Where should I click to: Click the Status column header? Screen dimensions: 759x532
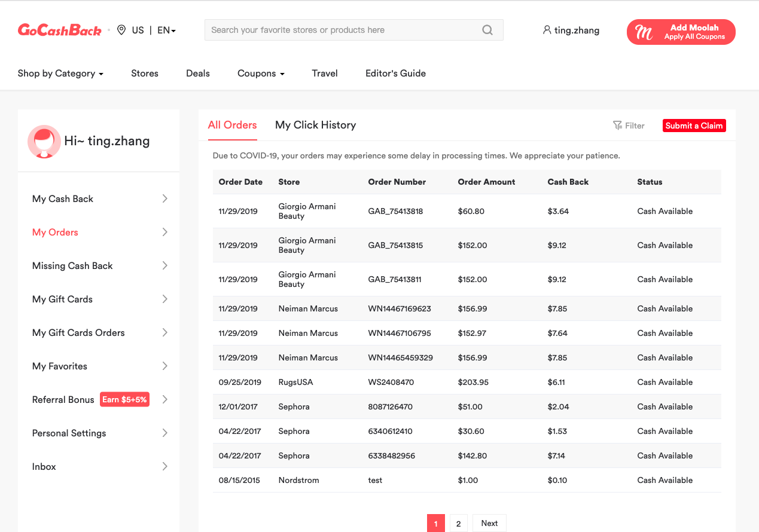point(650,182)
